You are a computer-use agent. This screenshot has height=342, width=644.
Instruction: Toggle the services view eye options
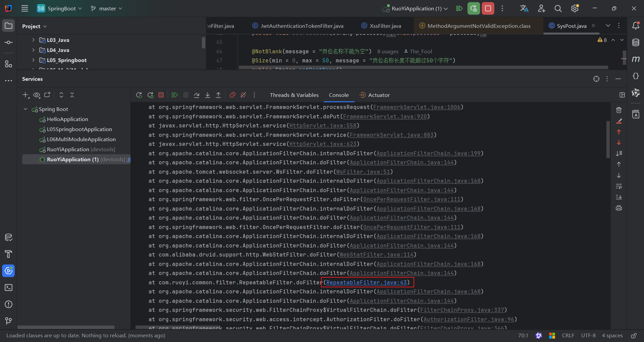click(37, 95)
